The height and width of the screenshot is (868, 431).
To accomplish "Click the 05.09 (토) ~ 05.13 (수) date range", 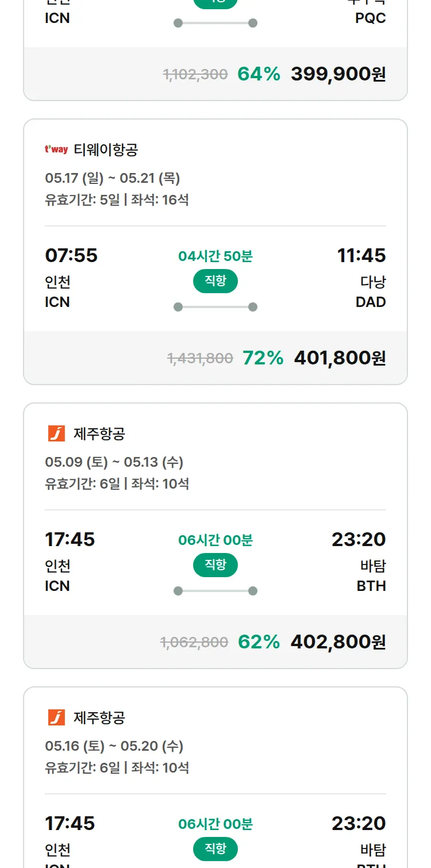I will point(114,462).
